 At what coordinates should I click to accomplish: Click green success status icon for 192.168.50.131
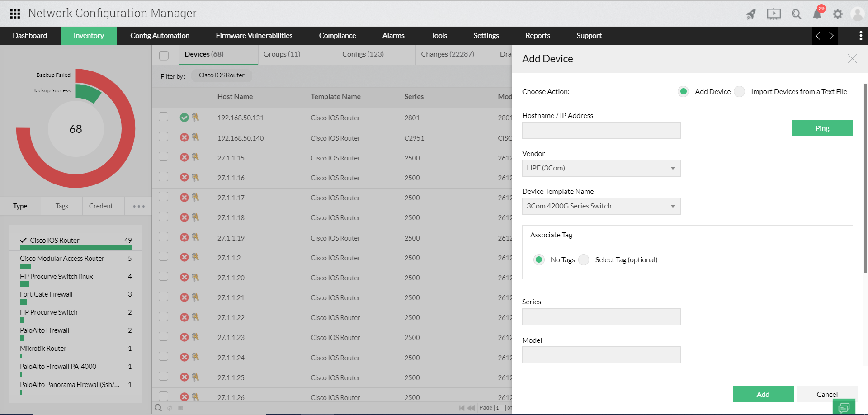[x=184, y=118]
